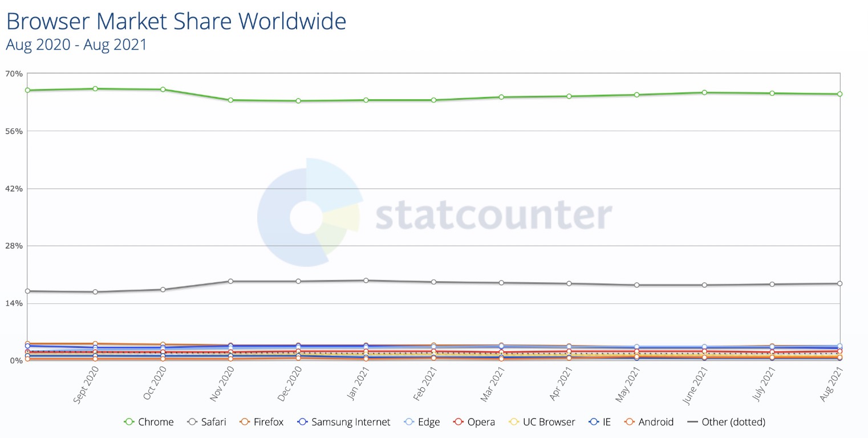This screenshot has height=438, width=868.
Task: Select Chrome's Sept 2020 data point
Action: (95, 88)
